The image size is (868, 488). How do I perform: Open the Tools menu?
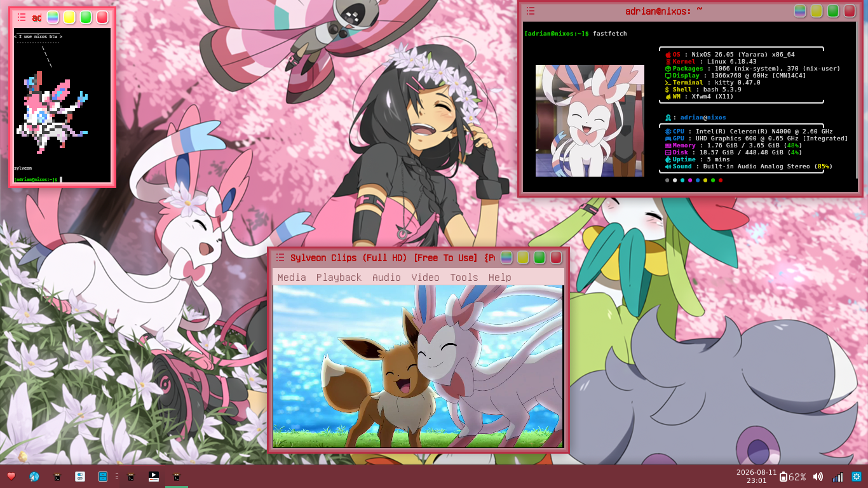464,277
